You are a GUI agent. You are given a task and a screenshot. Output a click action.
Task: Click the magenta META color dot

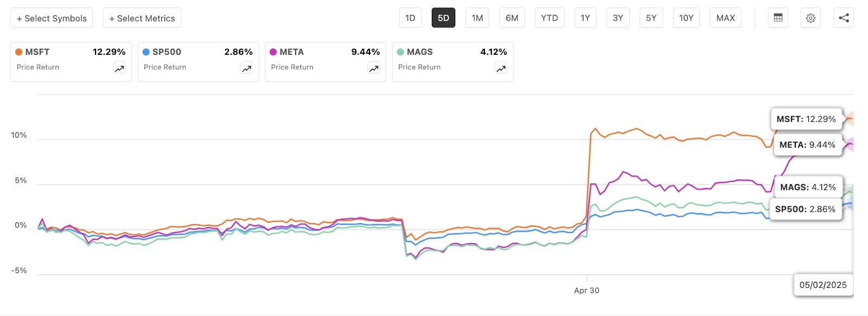pyautogui.click(x=273, y=52)
